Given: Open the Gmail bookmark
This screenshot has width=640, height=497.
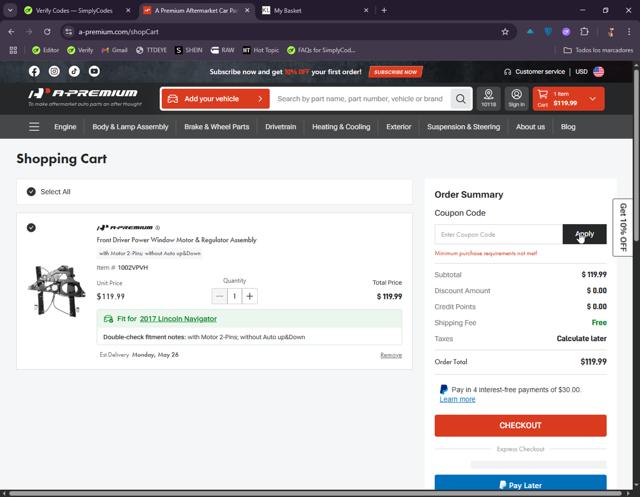Looking at the screenshot, I should tap(115, 50).
